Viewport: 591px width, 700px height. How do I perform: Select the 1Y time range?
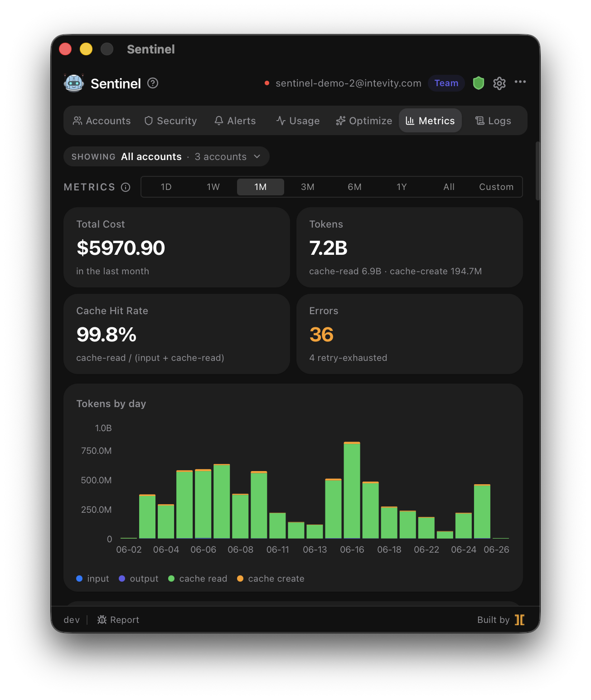tap(402, 187)
